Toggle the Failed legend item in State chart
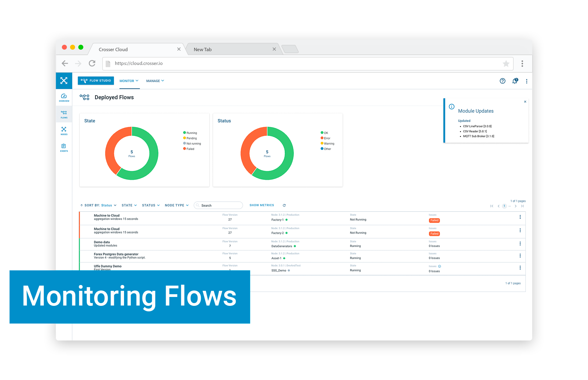The width and height of the screenshot is (588, 380). pyautogui.click(x=189, y=149)
